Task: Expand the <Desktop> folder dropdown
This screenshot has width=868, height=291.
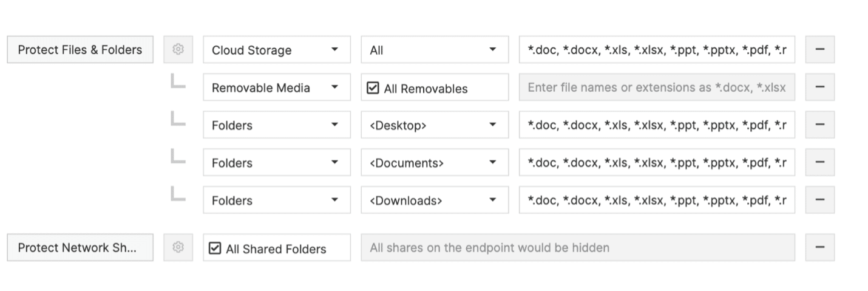Action: click(435, 125)
